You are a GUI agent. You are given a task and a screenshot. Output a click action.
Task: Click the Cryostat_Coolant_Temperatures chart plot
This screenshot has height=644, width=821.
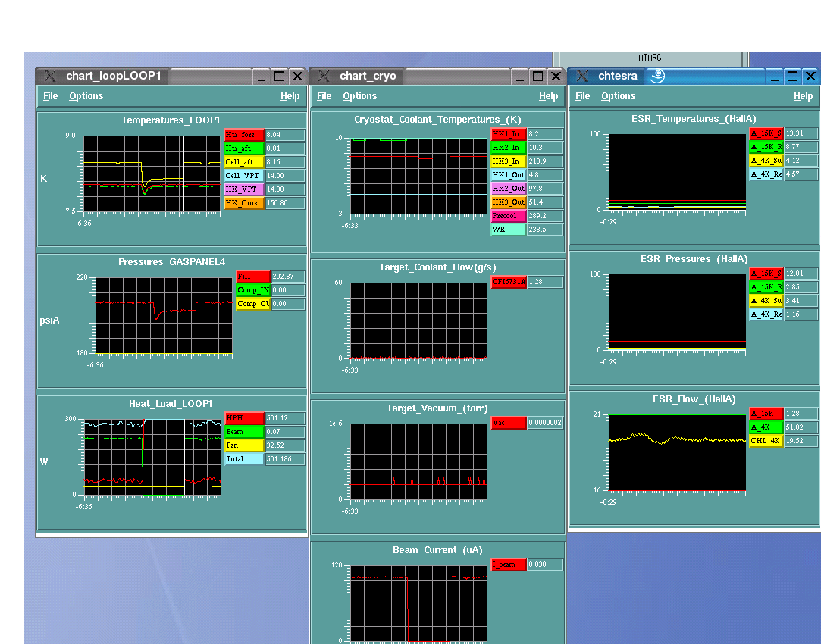pyautogui.click(x=419, y=177)
